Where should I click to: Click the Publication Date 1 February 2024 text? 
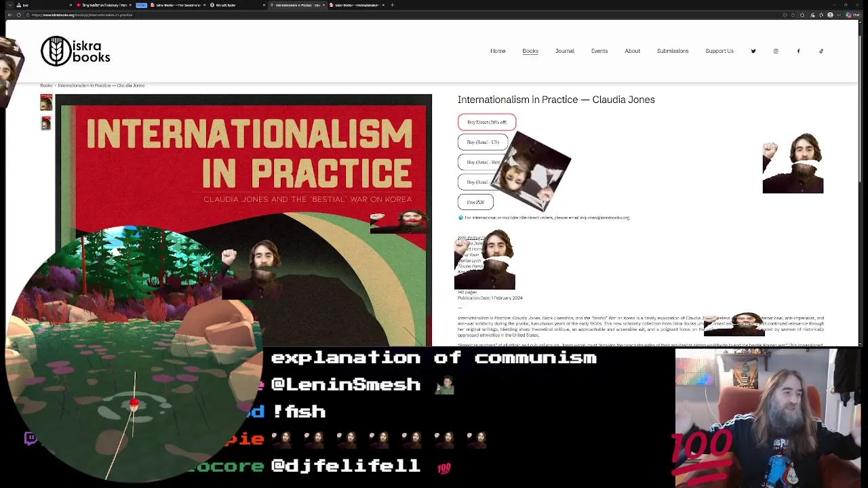(490, 298)
